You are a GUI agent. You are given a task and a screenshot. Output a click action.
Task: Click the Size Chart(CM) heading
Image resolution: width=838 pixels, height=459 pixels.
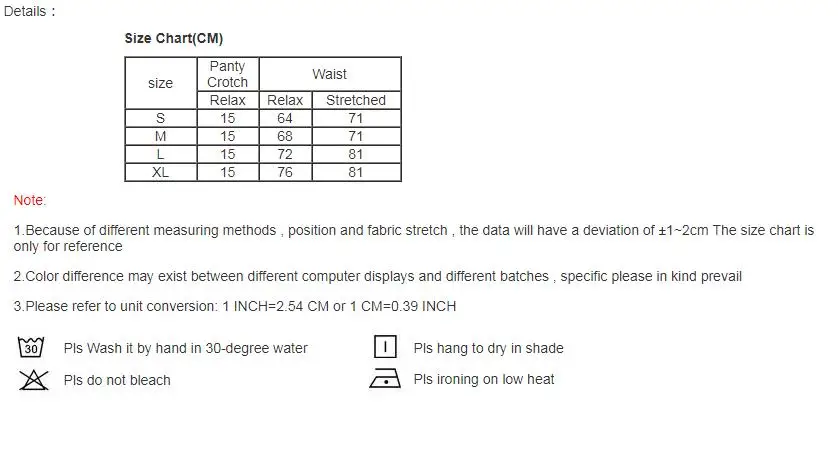(x=174, y=38)
